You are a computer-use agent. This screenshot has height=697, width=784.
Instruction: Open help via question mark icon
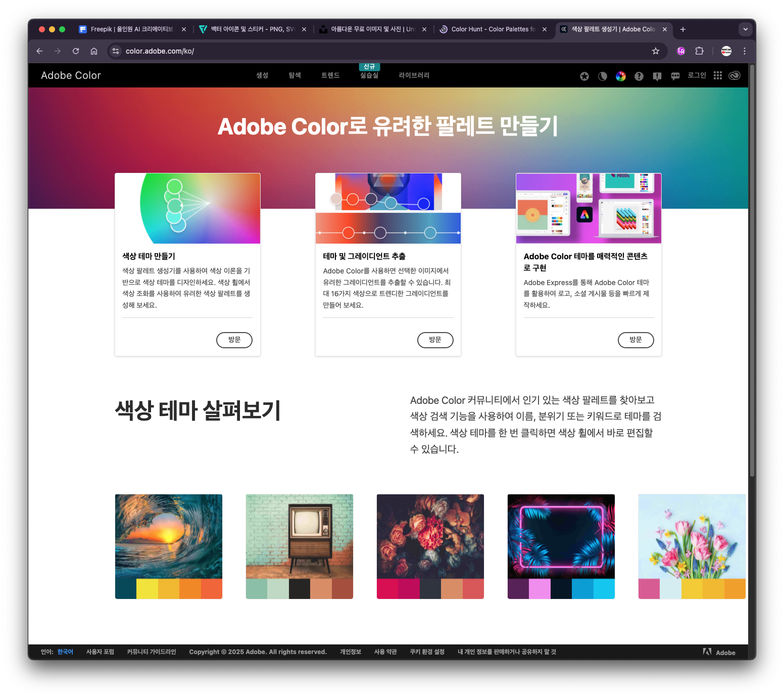pos(639,76)
